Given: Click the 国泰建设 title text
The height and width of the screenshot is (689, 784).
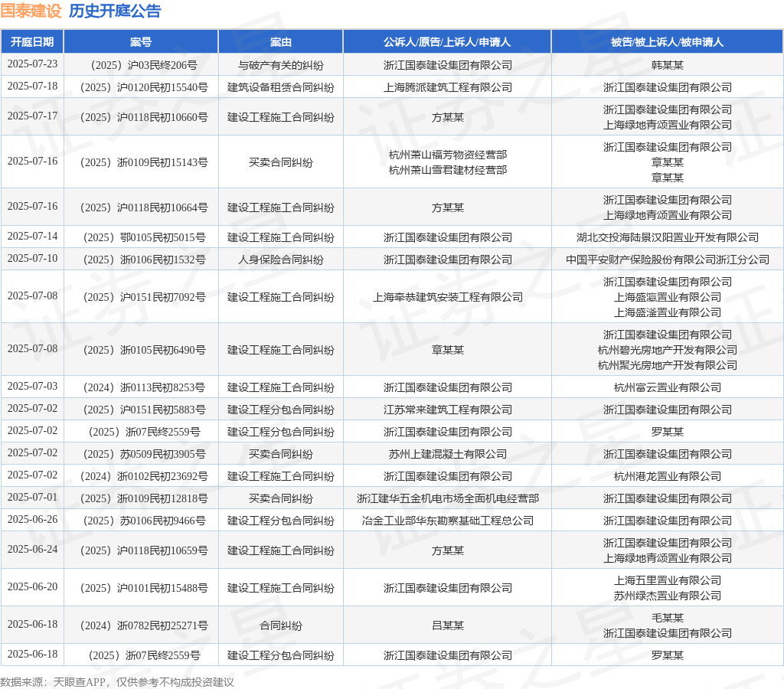Looking at the screenshot, I should pyautogui.click(x=31, y=11).
